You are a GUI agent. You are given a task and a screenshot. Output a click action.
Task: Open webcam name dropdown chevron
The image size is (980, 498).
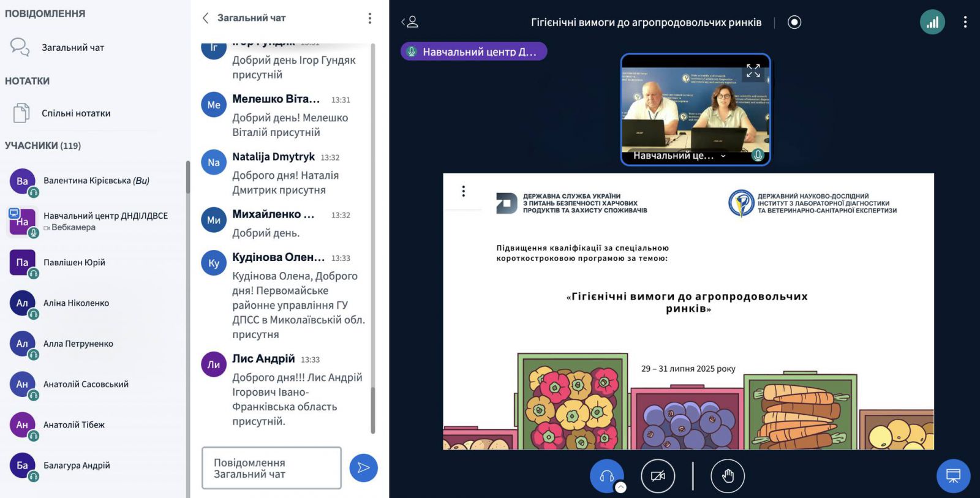point(723,156)
